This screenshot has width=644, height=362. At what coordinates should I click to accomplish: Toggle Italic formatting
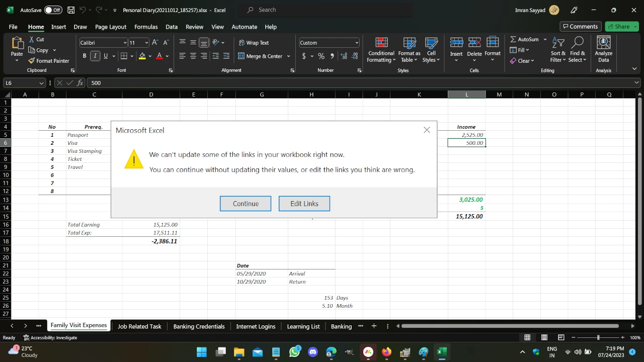[x=95, y=56]
